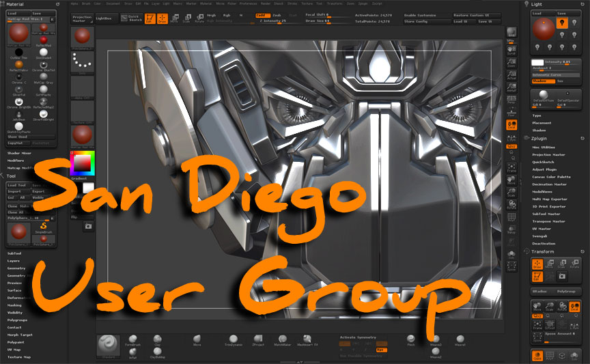The width and height of the screenshot is (590, 364).
Task: Select the Pinch brush icon
Action: coord(411,339)
